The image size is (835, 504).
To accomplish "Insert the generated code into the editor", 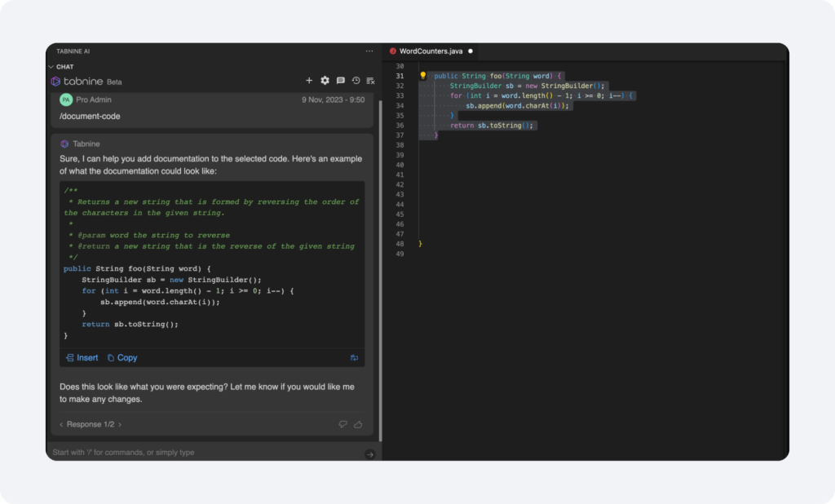I will (x=82, y=358).
